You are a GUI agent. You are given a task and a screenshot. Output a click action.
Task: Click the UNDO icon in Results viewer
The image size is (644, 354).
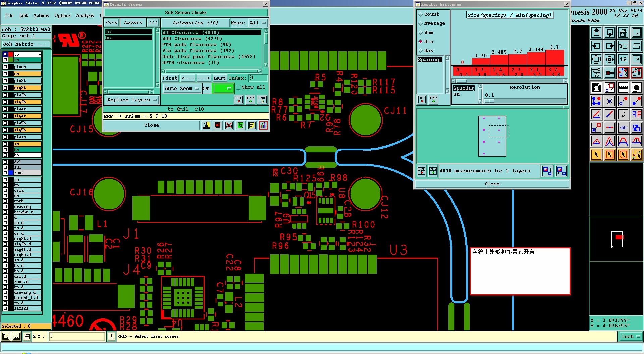tap(262, 100)
